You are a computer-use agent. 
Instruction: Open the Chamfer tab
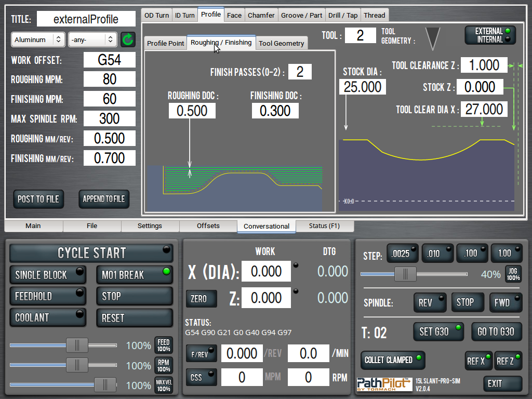[261, 15]
